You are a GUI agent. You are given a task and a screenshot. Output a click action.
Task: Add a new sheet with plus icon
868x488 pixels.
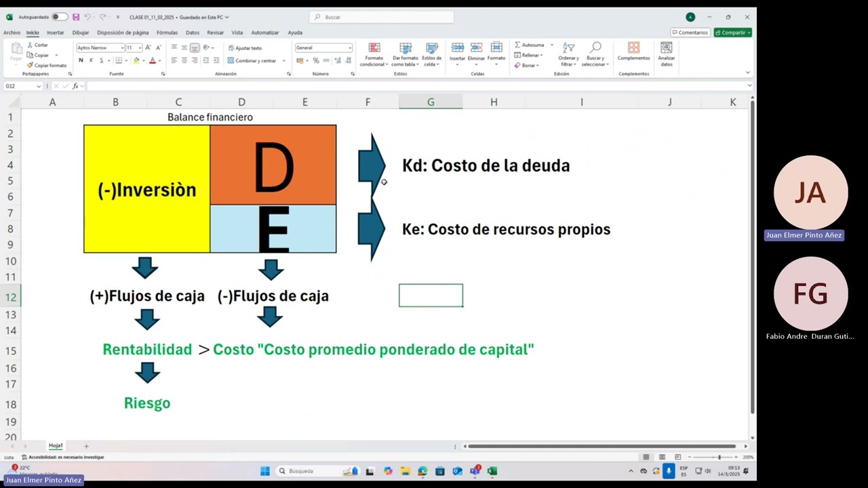[86, 446]
